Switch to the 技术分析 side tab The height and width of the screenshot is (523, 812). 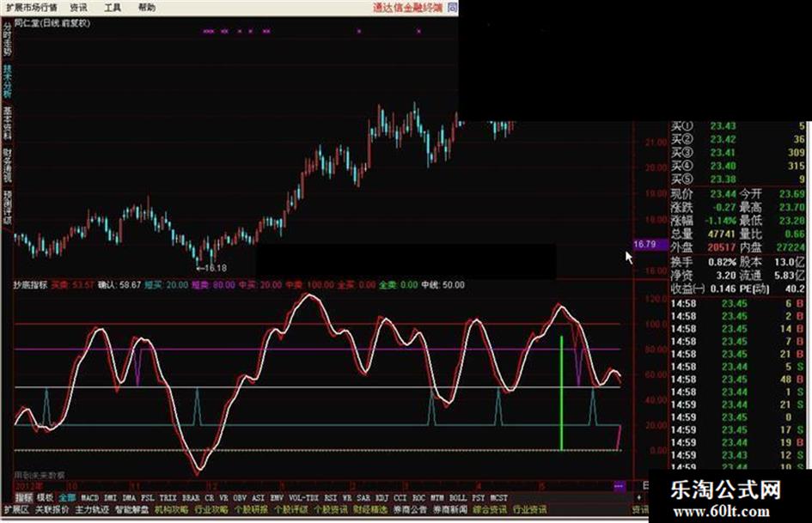7,82
